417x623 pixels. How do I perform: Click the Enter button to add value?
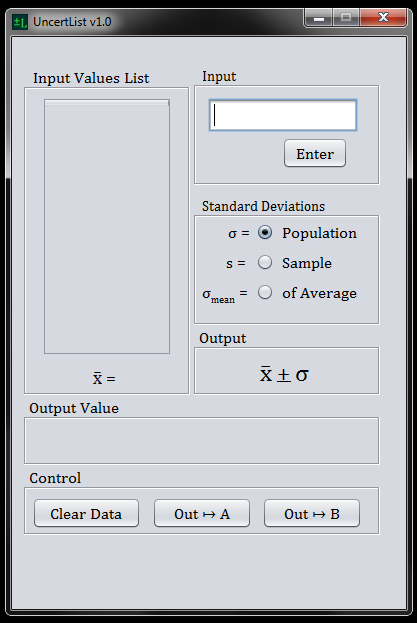pyautogui.click(x=315, y=153)
